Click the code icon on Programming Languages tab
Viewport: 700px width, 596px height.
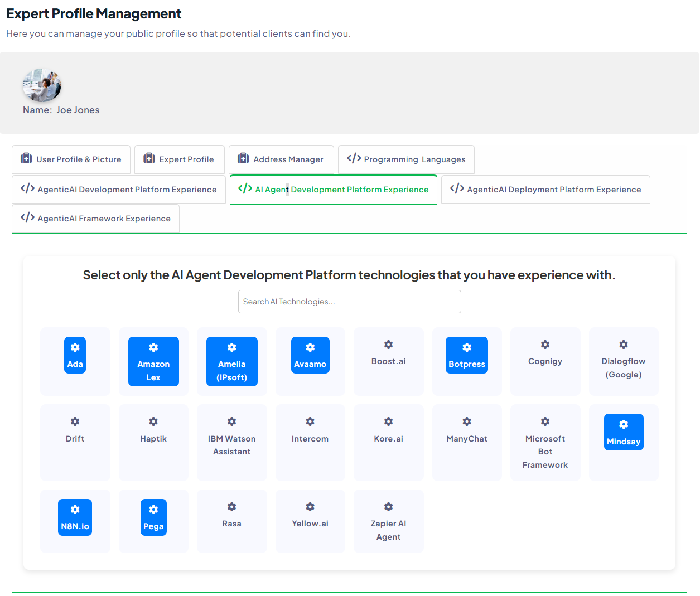click(x=354, y=158)
